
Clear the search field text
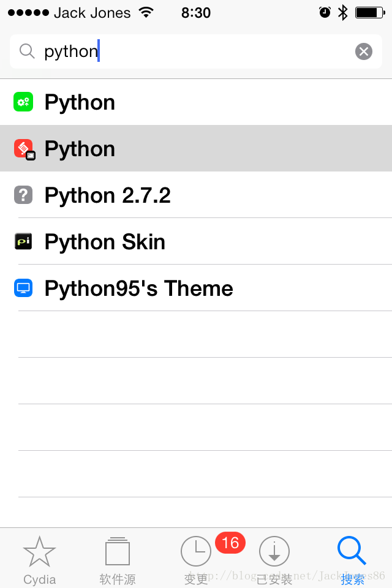[363, 51]
